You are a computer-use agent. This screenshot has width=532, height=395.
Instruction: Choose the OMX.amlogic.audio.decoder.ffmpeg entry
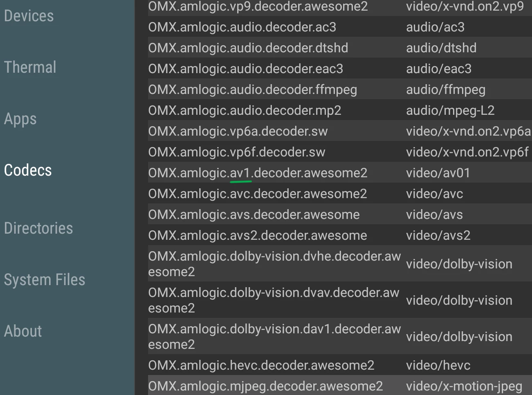[252, 90]
